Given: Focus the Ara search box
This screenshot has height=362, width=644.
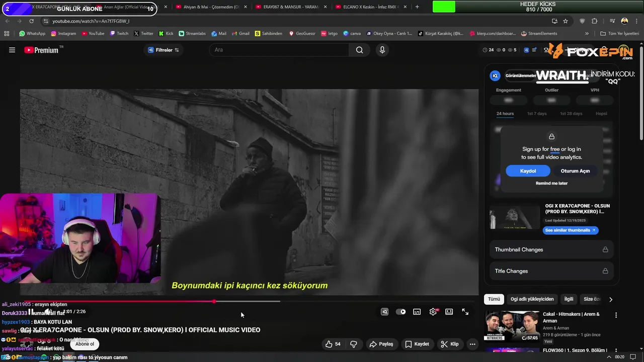Looking at the screenshot, I should [279, 50].
